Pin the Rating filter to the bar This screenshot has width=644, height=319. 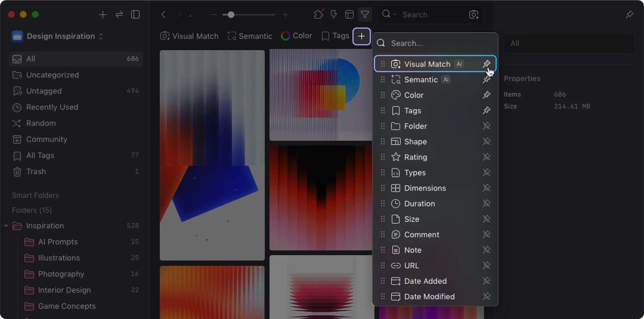pyautogui.click(x=486, y=157)
